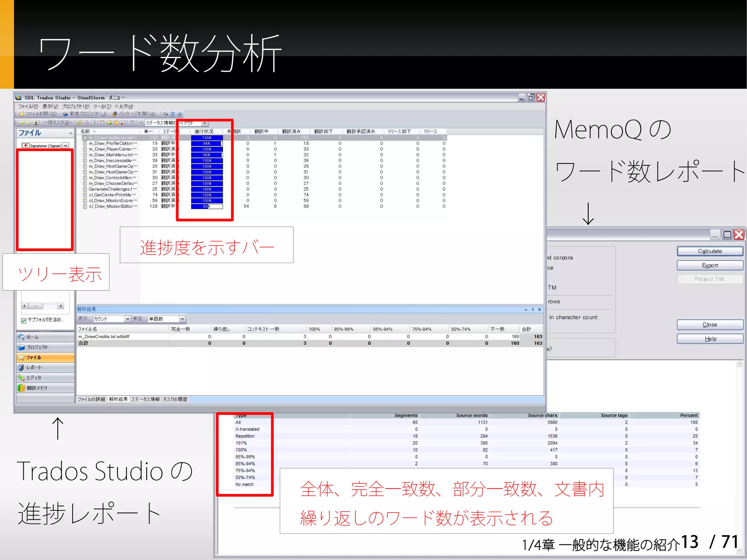Click the エディタ pencil icon in navigation pane
The image size is (747, 560).
tap(22, 378)
